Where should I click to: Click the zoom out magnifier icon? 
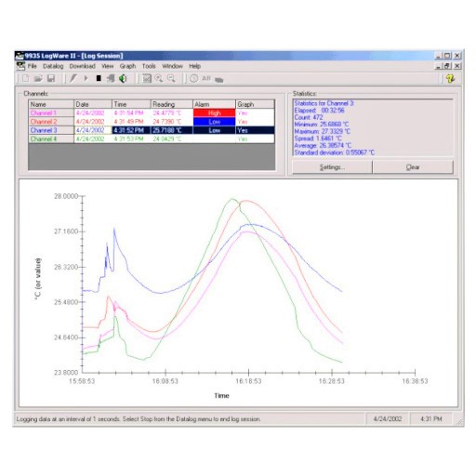pyautogui.click(x=171, y=78)
